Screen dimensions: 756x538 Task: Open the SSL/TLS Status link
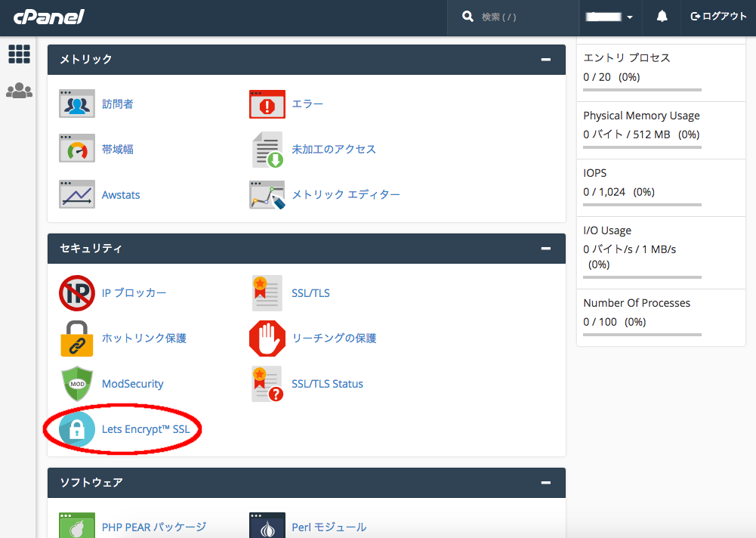click(327, 384)
